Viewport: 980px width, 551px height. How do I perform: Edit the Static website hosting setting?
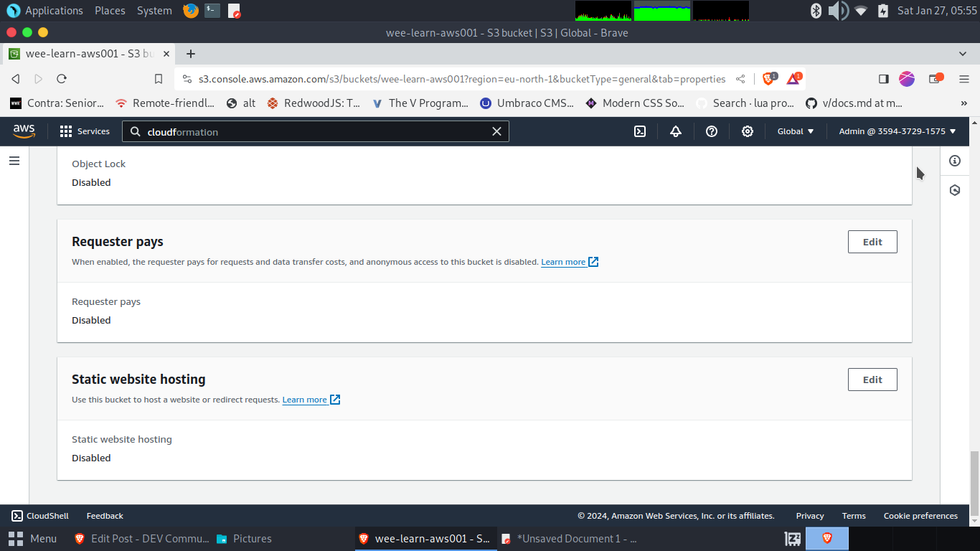(x=872, y=380)
